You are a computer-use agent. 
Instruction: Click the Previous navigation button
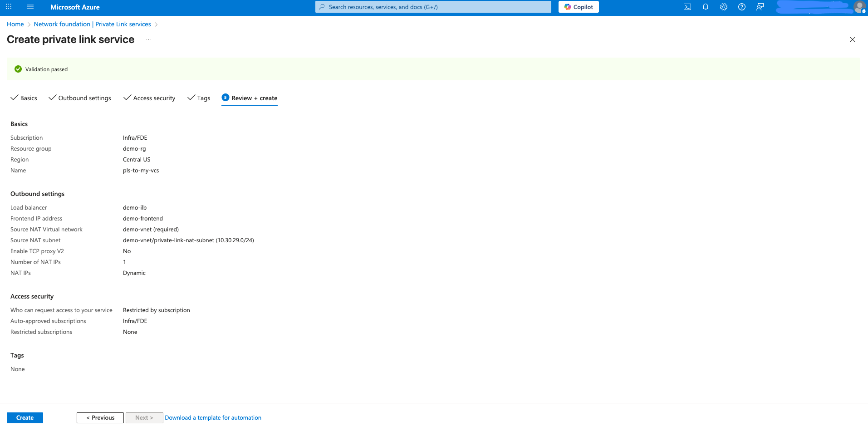tap(100, 417)
